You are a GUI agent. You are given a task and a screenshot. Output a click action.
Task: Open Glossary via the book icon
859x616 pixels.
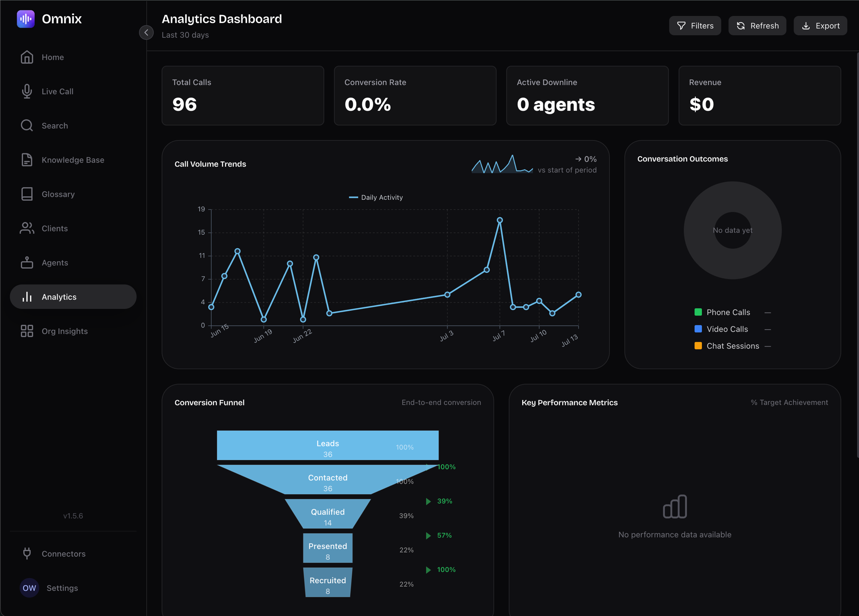(x=27, y=194)
